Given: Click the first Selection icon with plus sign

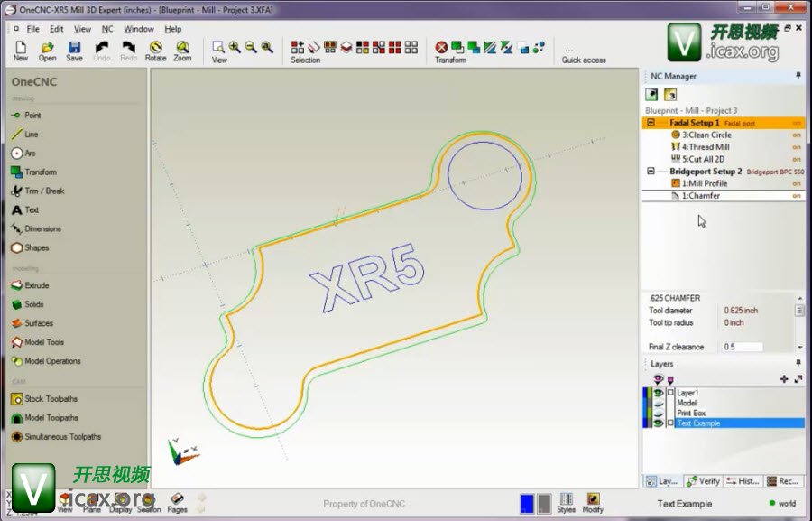Looking at the screenshot, I should click(x=297, y=47).
